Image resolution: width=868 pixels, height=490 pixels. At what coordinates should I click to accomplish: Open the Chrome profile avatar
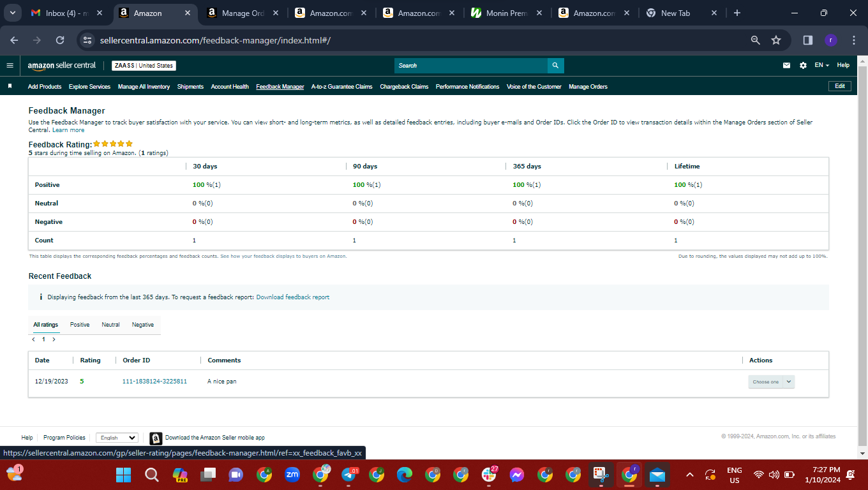click(x=830, y=40)
